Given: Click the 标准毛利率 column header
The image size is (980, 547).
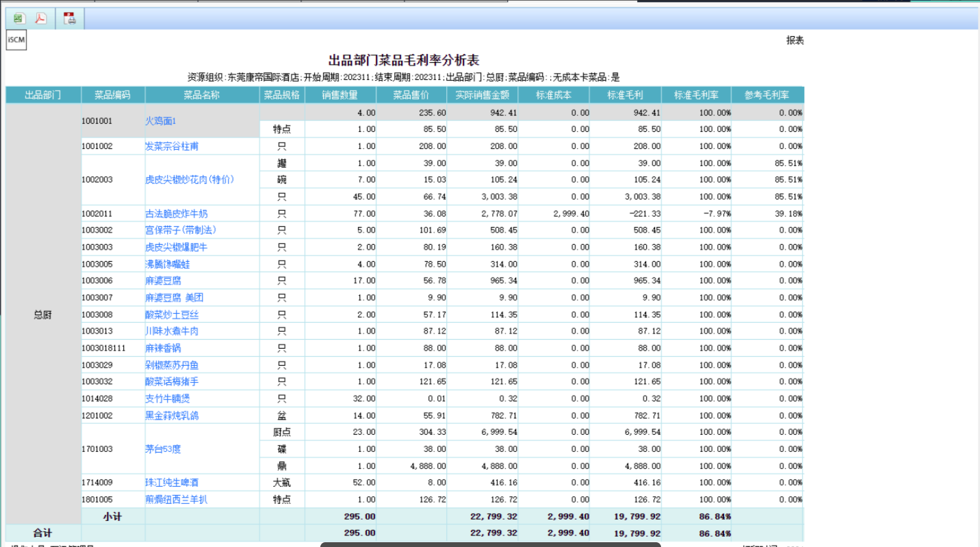Looking at the screenshot, I should 696,95.
